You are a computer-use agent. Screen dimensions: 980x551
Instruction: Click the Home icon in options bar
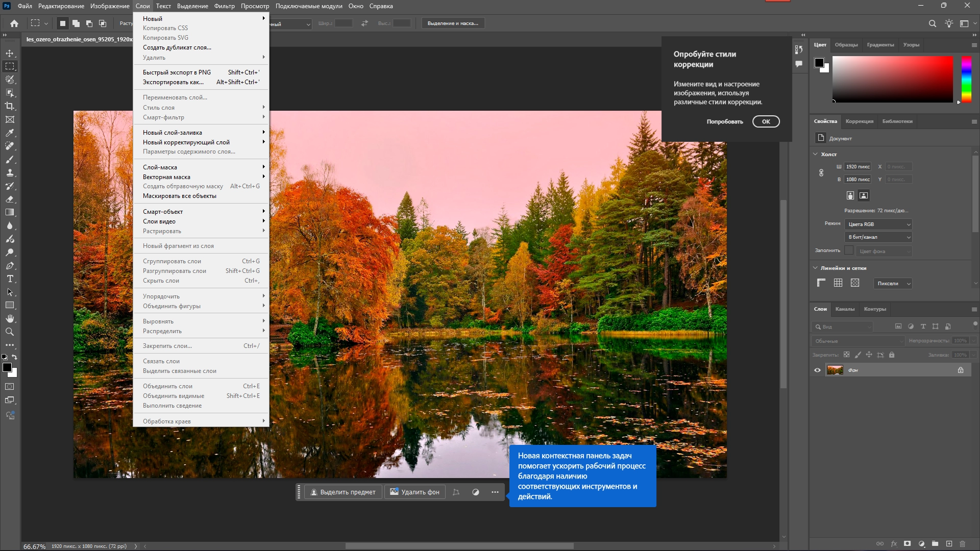14,23
